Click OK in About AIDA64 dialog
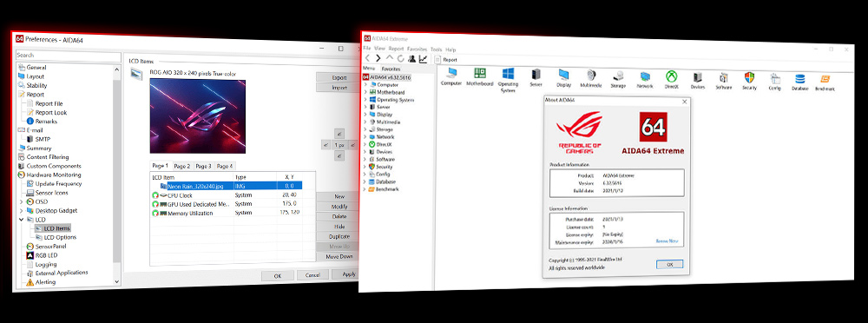 [x=670, y=264]
